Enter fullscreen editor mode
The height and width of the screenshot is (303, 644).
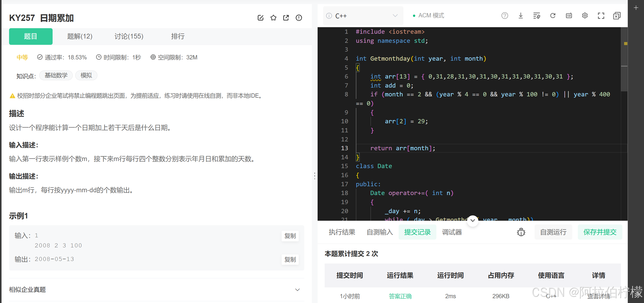point(601,16)
